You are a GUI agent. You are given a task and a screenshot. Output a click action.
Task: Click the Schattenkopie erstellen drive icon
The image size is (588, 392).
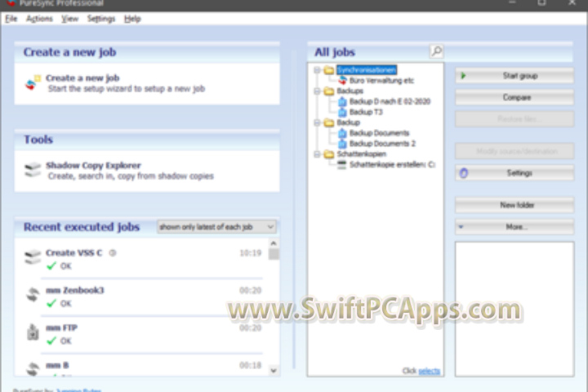coord(341,164)
